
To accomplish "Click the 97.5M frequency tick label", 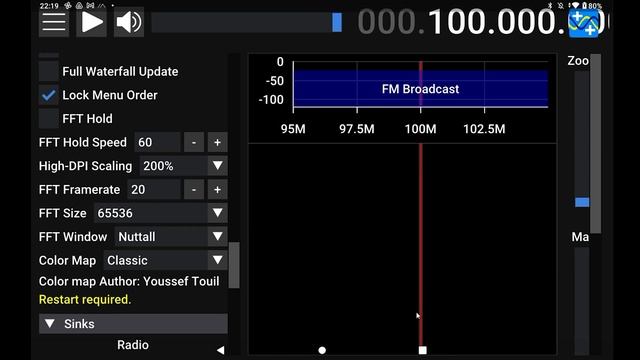I will 357,129.
